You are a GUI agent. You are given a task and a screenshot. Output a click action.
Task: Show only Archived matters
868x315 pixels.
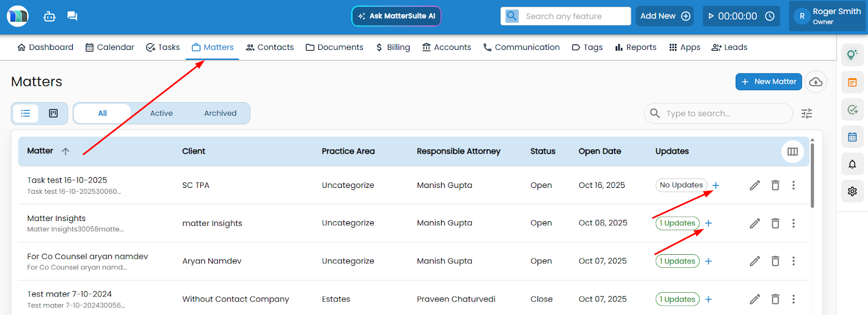[220, 114]
